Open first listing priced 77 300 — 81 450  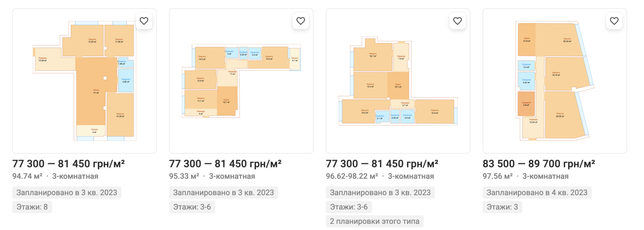[68, 164]
